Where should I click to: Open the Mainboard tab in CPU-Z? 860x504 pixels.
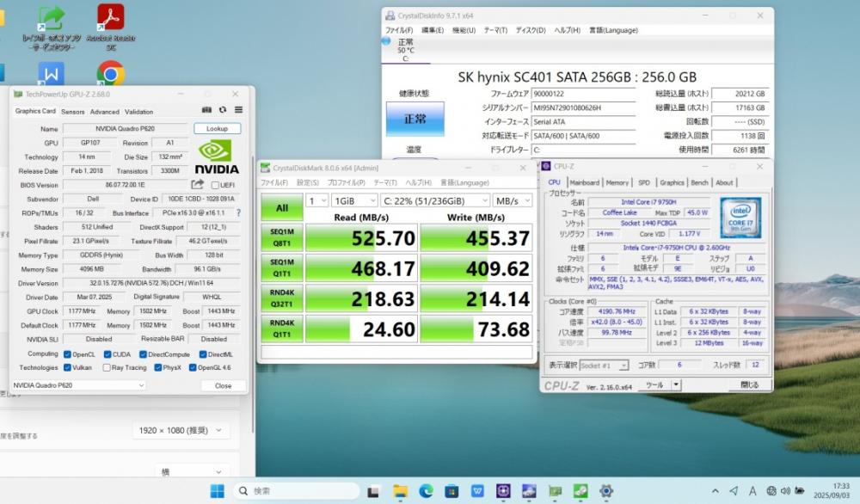584,182
